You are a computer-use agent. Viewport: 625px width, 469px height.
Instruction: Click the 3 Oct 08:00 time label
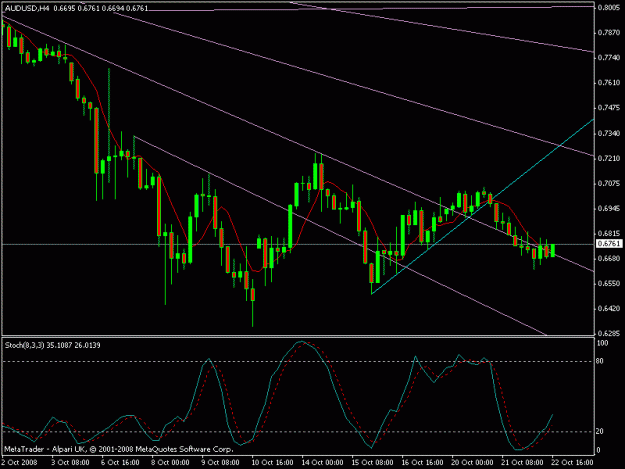[x=70, y=463]
